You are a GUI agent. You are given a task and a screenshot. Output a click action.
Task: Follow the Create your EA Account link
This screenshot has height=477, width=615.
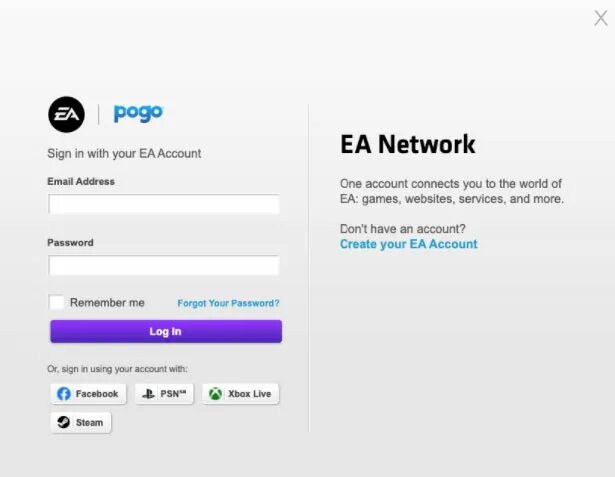click(x=409, y=244)
